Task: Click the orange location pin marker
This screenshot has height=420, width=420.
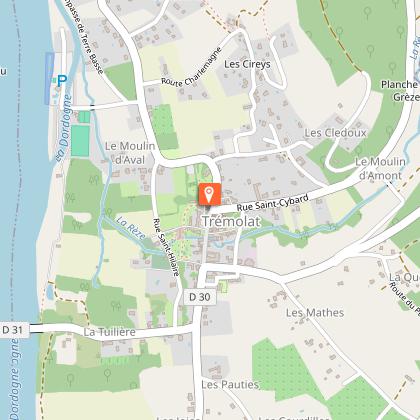Action: pyautogui.click(x=210, y=194)
